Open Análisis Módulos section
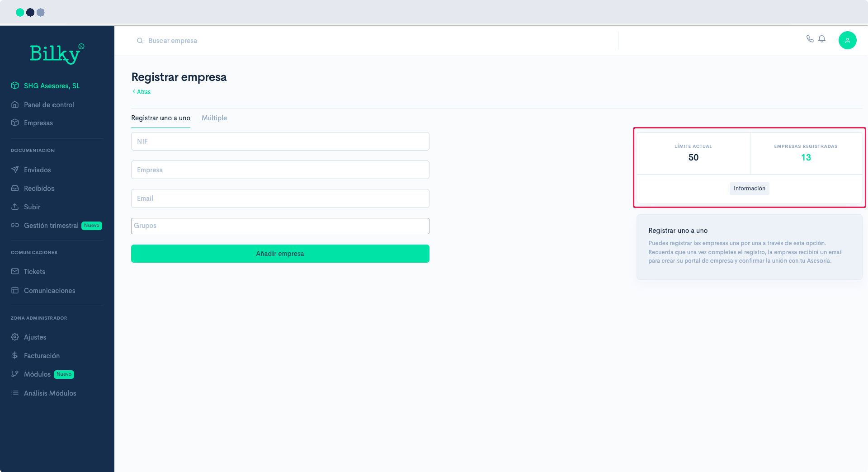The width and height of the screenshot is (868, 472). (50, 393)
